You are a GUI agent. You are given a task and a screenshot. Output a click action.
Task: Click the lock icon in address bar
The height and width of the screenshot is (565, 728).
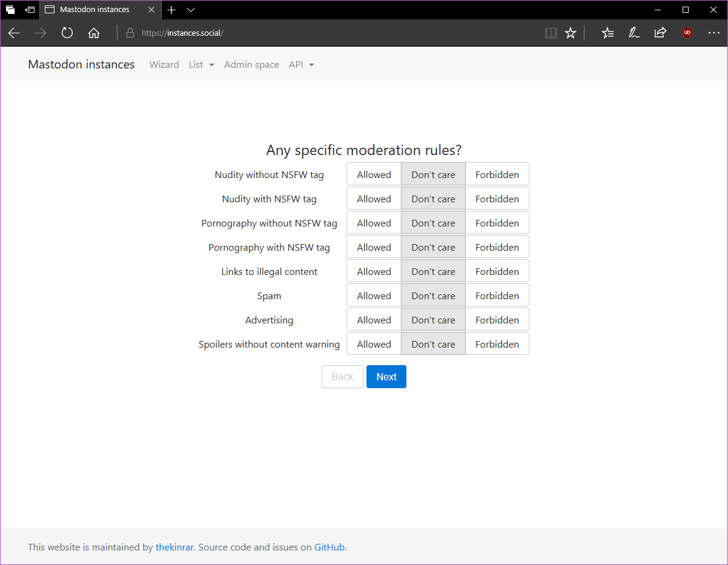130,33
